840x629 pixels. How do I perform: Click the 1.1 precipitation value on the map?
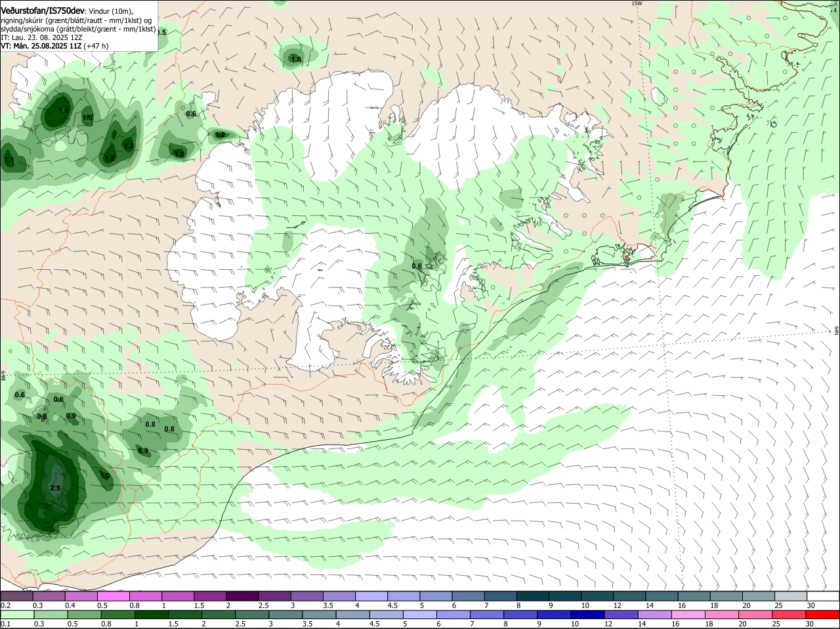click(9, 160)
